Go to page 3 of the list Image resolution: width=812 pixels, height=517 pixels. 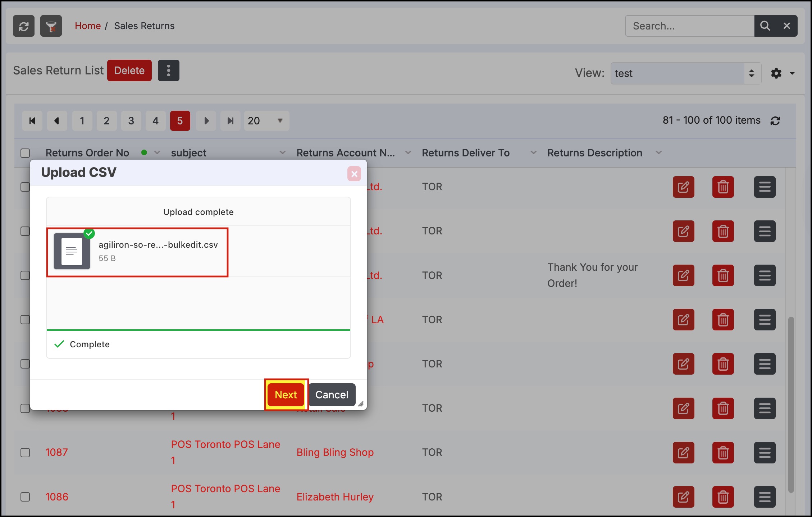point(131,121)
